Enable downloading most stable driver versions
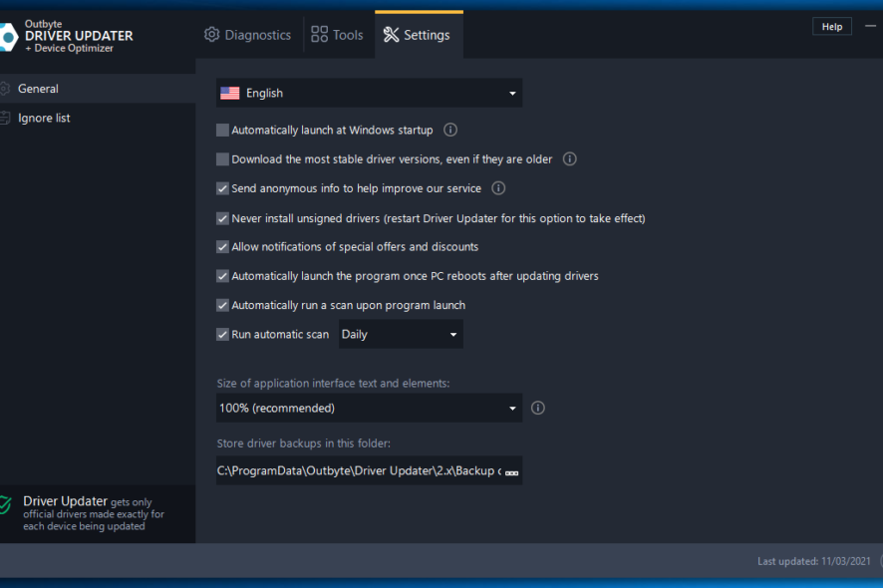 click(222, 159)
